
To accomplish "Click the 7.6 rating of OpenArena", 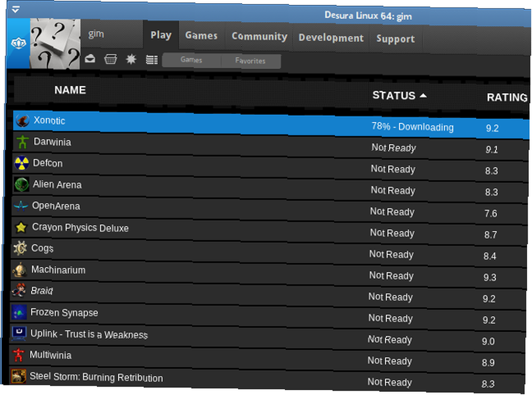I will point(491,214).
